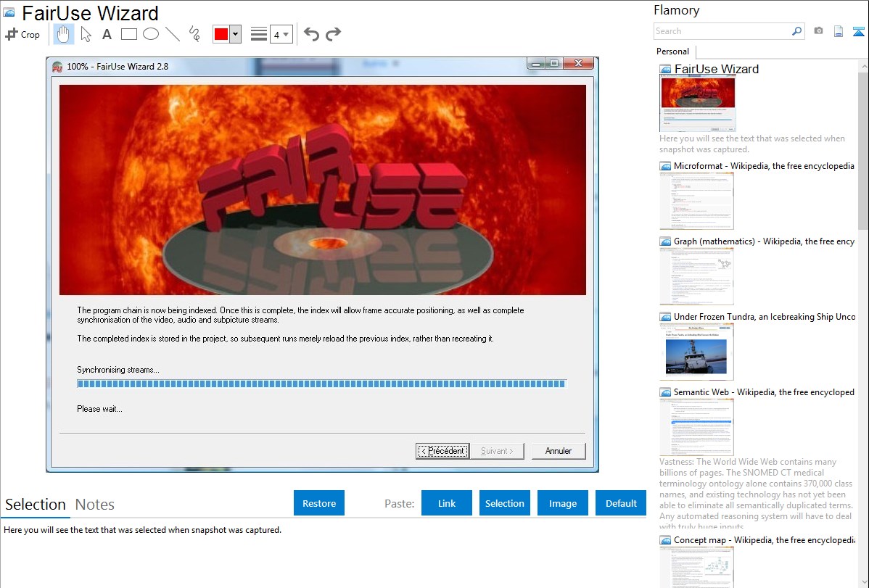Click the title 'Microformat - Wikipedia, the free encyclopedia'
Image resolution: width=869 pixels, height=588 pixels.
[765, 166]
